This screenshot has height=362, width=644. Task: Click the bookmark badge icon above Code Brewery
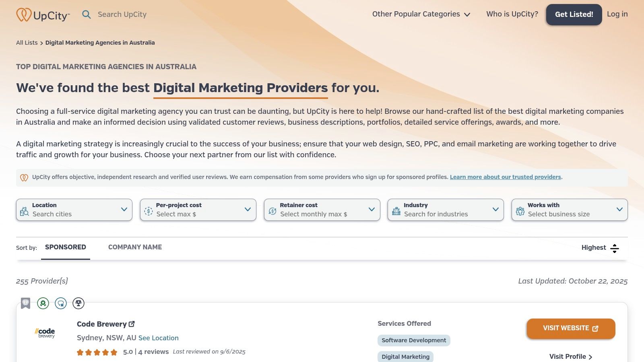pos(26,303)
